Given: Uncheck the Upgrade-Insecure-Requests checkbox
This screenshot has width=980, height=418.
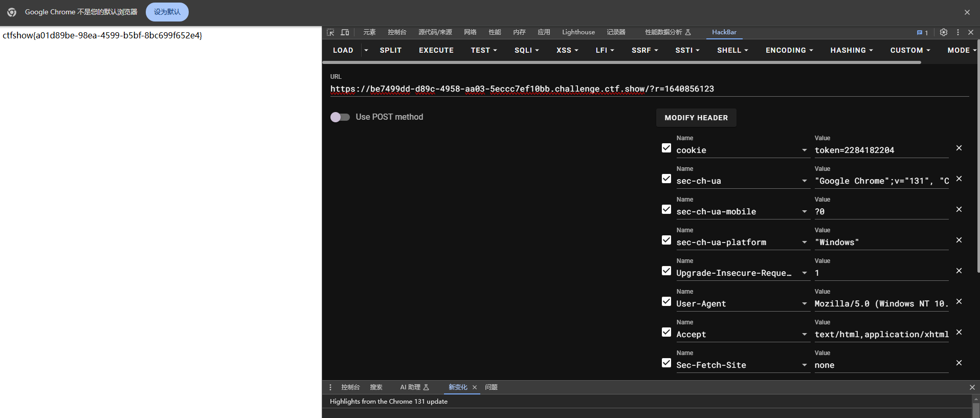Looking at the screenshot, I should coord(666,271).
